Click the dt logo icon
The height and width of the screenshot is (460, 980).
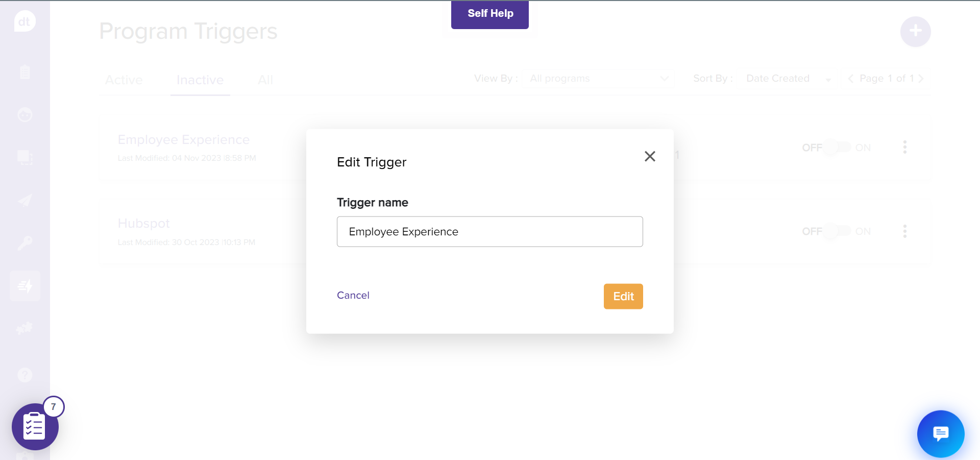[24, 22]
